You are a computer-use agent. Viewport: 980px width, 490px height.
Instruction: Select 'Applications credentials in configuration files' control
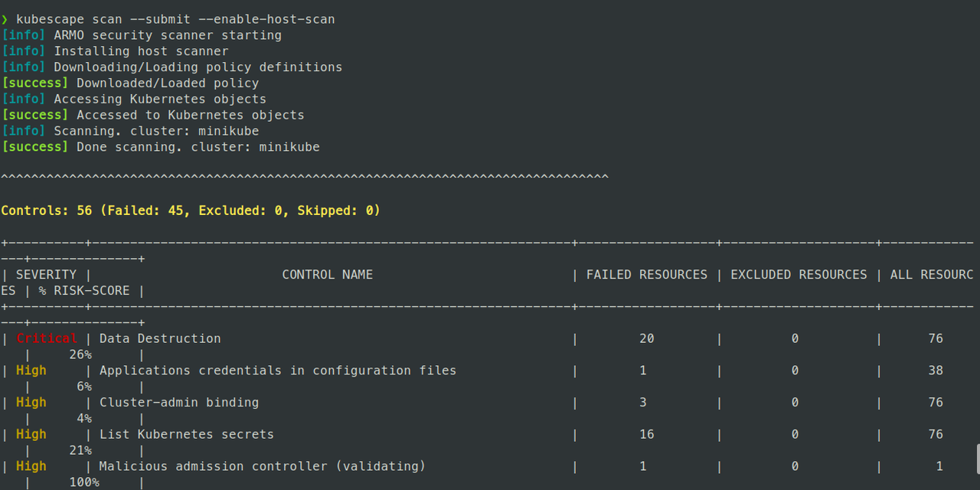point(278,371)
